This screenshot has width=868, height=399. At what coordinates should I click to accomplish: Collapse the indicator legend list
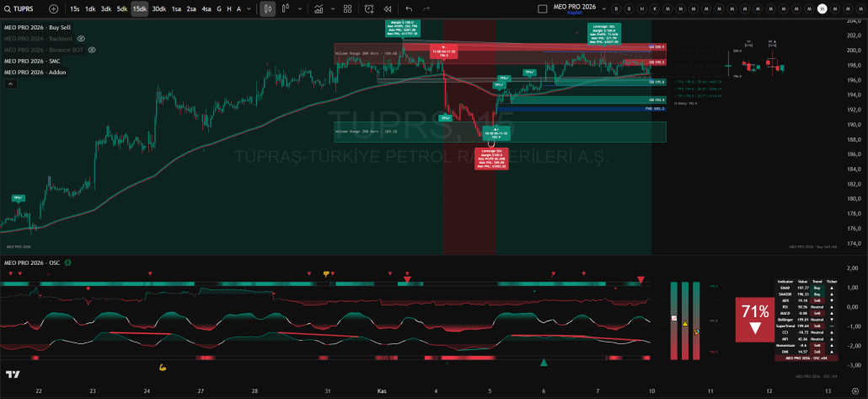10,84
